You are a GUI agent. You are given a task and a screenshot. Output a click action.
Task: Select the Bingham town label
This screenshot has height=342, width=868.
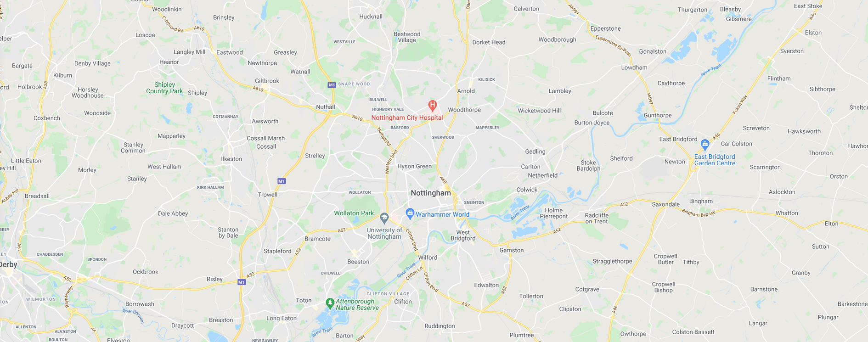coord(701,201)
